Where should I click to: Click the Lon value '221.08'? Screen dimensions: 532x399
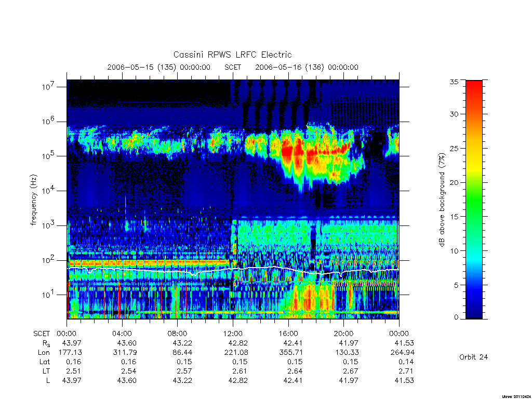(x=236, y=353)
